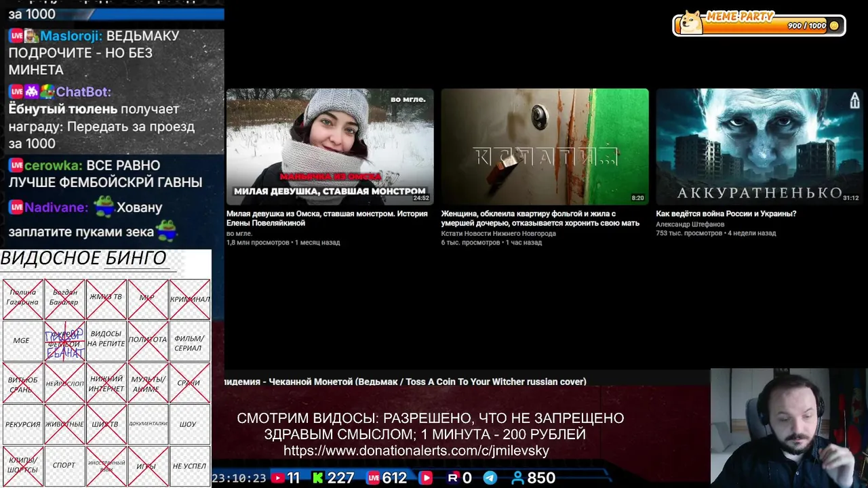Click the LIVE badge beside cerowka
This screenshot has height=488, width=868.
coord(16,165)
